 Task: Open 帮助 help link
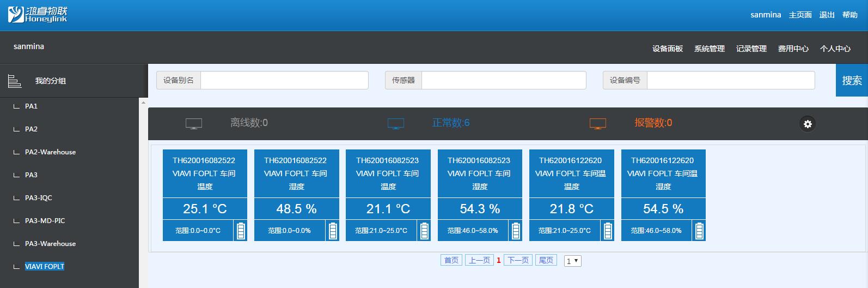pyautogui.click(x=850, y=15)
